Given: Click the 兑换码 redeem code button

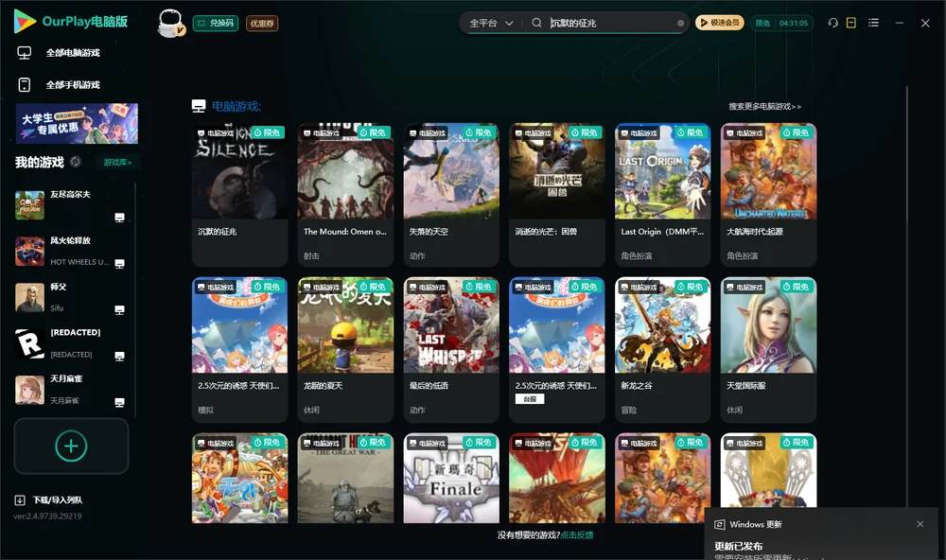Looking at the screenshot, I should (216, 23).
